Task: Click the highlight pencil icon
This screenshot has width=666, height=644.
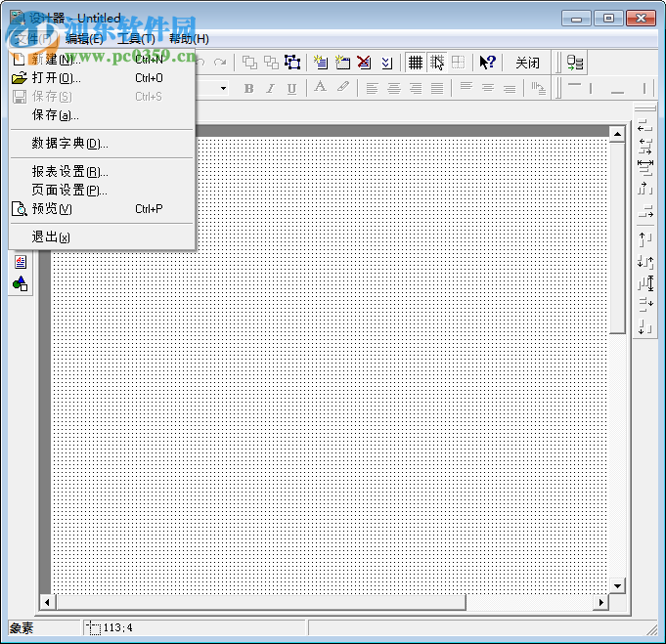Action: 342,87
